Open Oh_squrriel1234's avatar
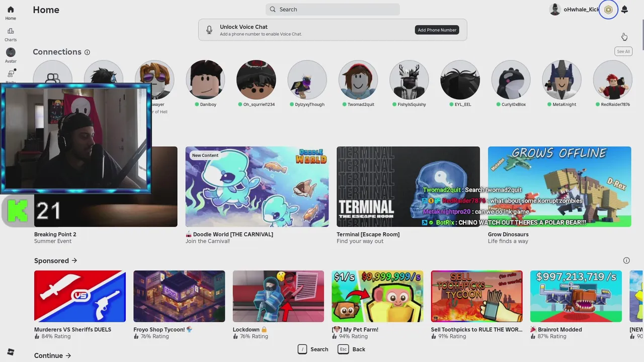 tap(256, 80)
